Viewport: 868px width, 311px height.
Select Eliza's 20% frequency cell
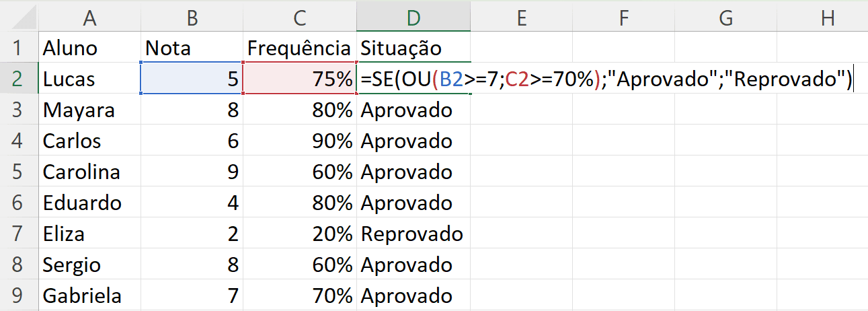[300, 234]
